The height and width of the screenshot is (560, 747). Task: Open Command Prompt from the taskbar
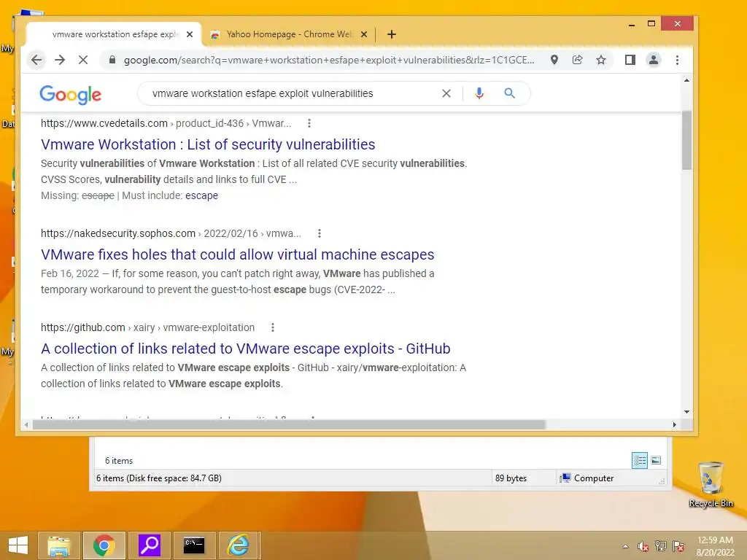pyautogui.click(x=194, y=545)
